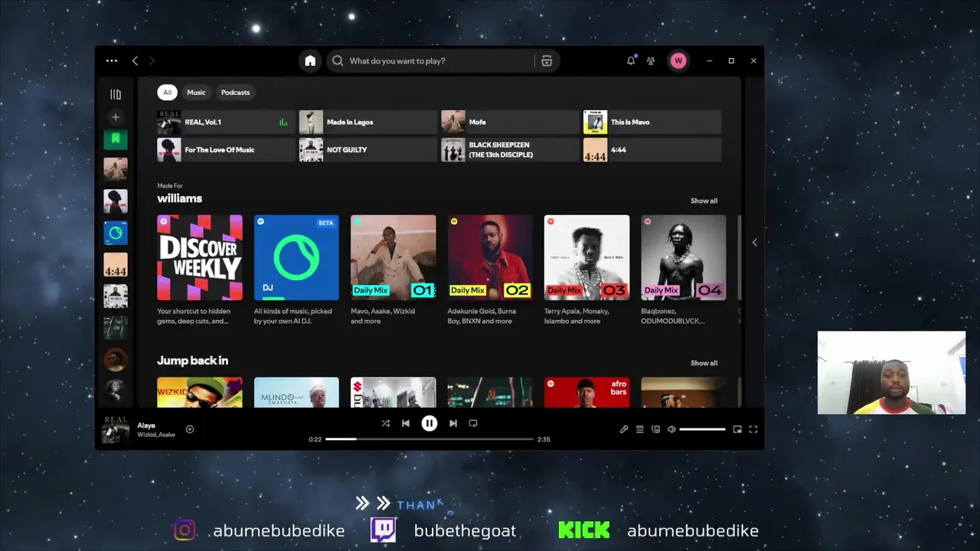Show all in Made For williams

[x=704, y=201]
